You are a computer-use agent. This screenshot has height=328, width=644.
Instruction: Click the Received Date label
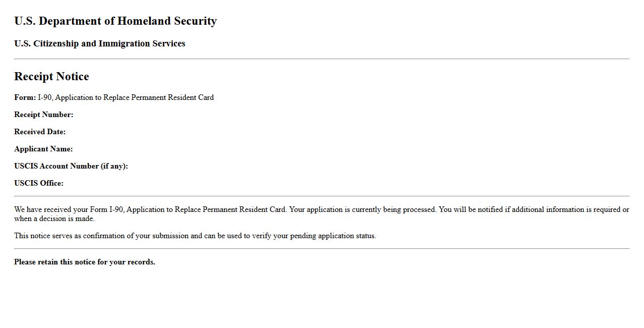[x=40, y=132]
